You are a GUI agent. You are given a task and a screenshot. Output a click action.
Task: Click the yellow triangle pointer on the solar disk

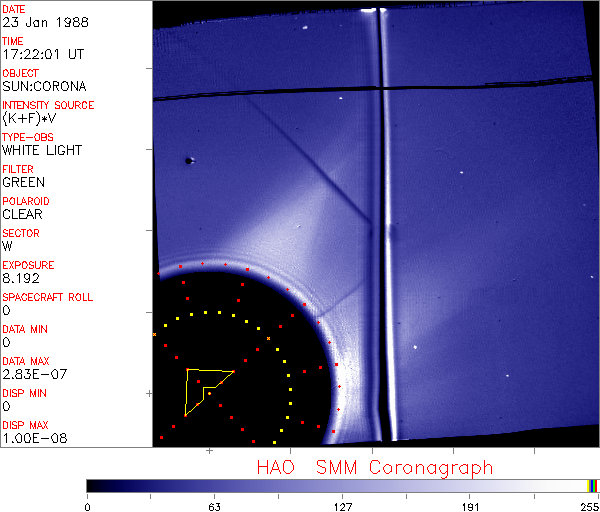click(203, 387)
